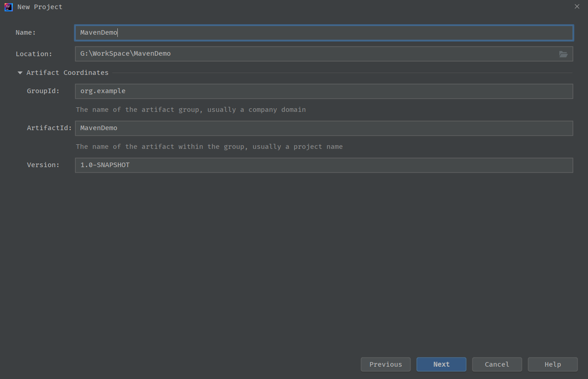Click the "New Project" window title text

tap(40, 7)
